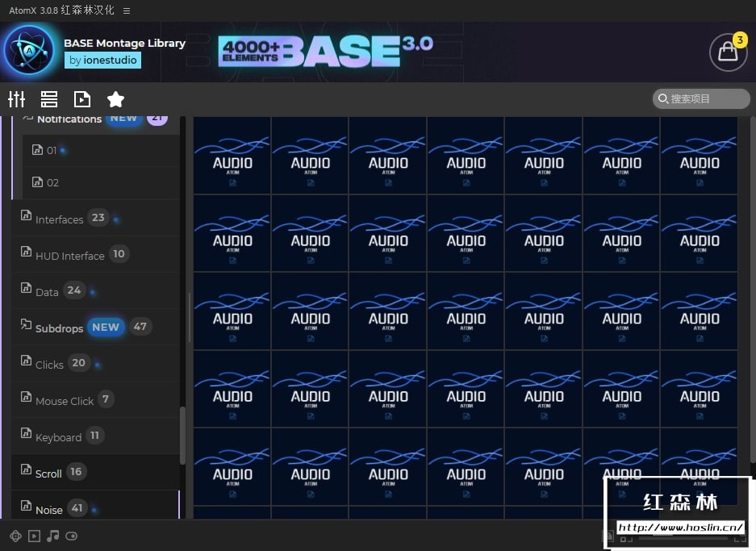Select the first AUDIO thumbnail in fifth row
This screenshot has height=551, width=756.
(232, 467)
